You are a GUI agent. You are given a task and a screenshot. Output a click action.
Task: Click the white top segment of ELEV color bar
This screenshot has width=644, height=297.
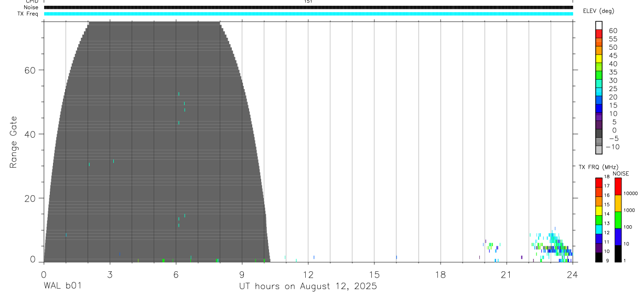(599, 25)
